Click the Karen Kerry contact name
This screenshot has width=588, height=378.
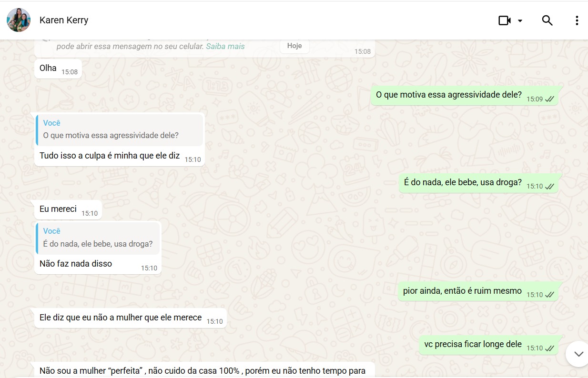(64, 20)
